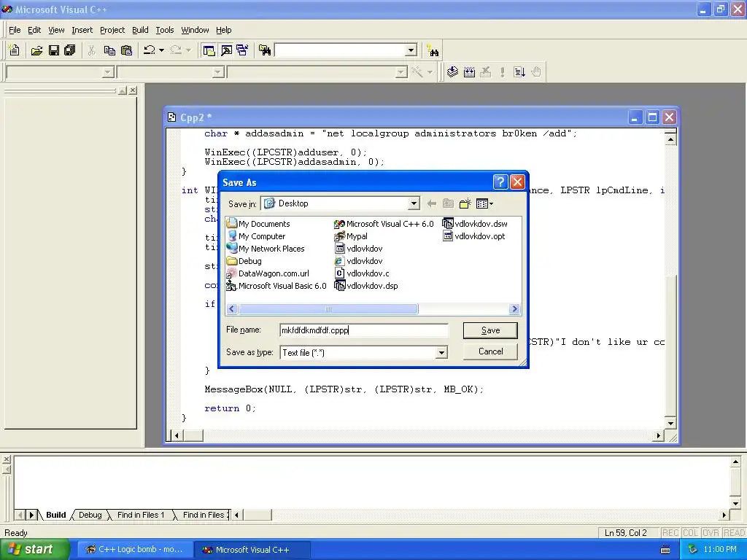The height and width of the screenshot is (560, 747).
Task: Click the Open file toolbar icon
Action: (x=36, y=50)
